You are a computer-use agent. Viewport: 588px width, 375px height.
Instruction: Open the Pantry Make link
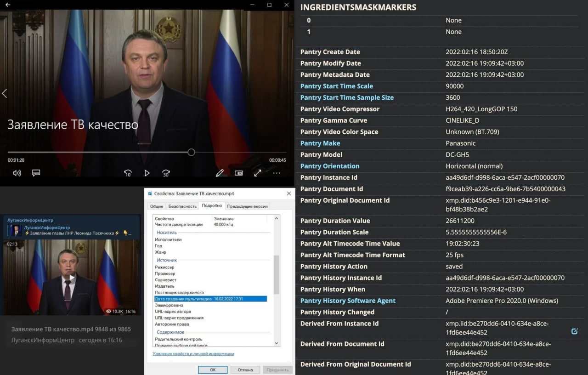(x=320, y=143)
